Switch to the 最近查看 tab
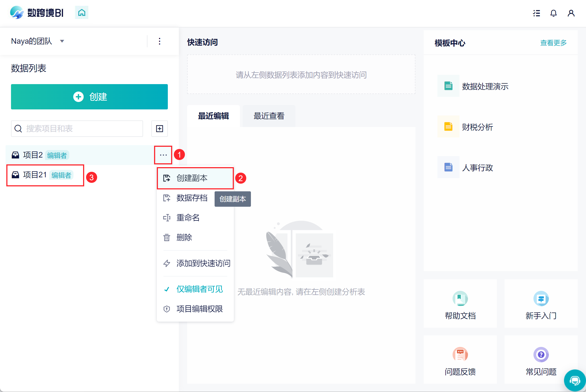Image resolution: width=586 pixels, height=392 pixels. 269,116
